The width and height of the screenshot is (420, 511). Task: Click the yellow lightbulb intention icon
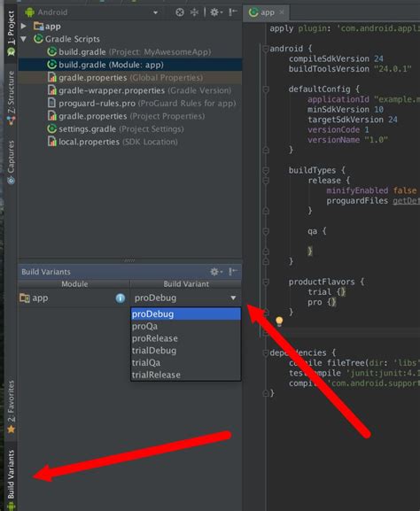[279, 321]
